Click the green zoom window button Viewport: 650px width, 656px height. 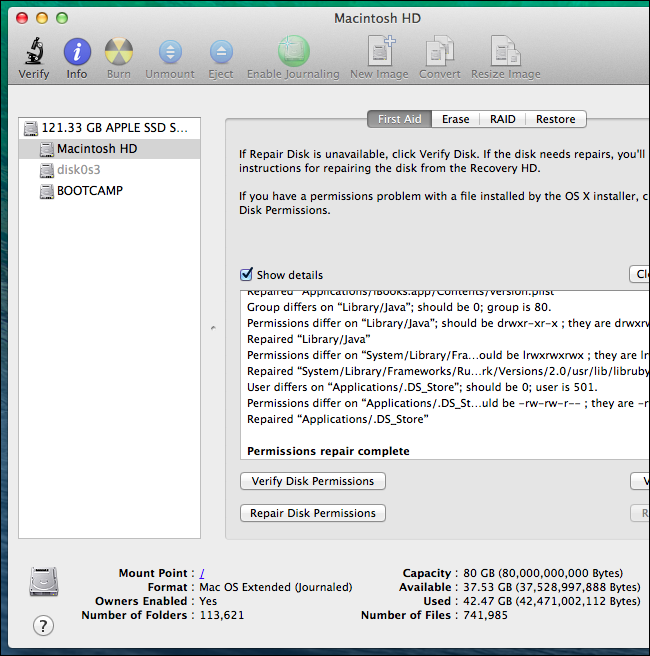click(x=62, y=18)
